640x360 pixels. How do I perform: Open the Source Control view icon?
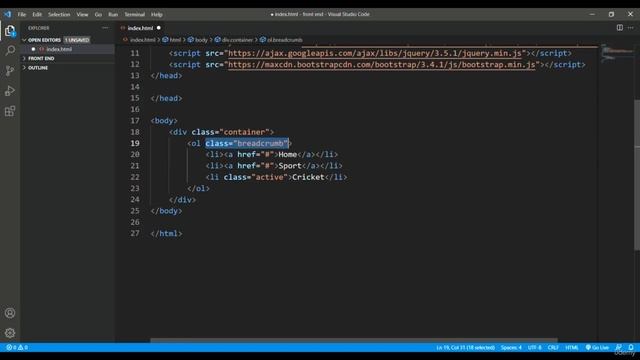coord(10,71)
